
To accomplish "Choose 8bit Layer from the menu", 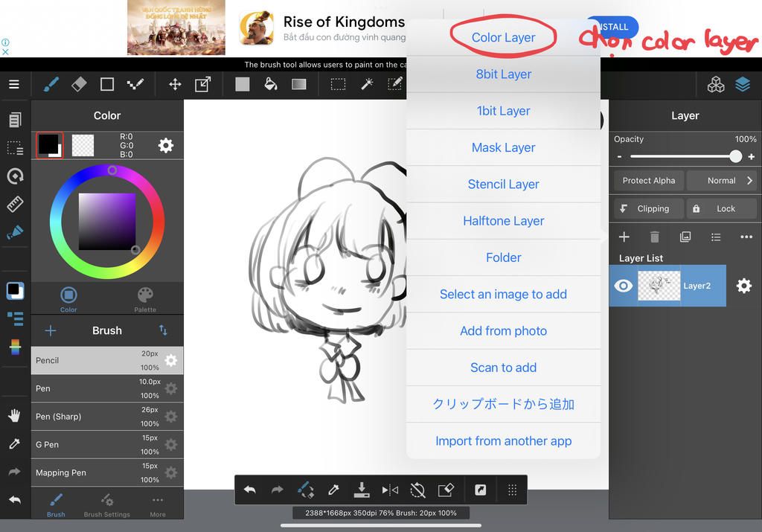I will (504, 74).
